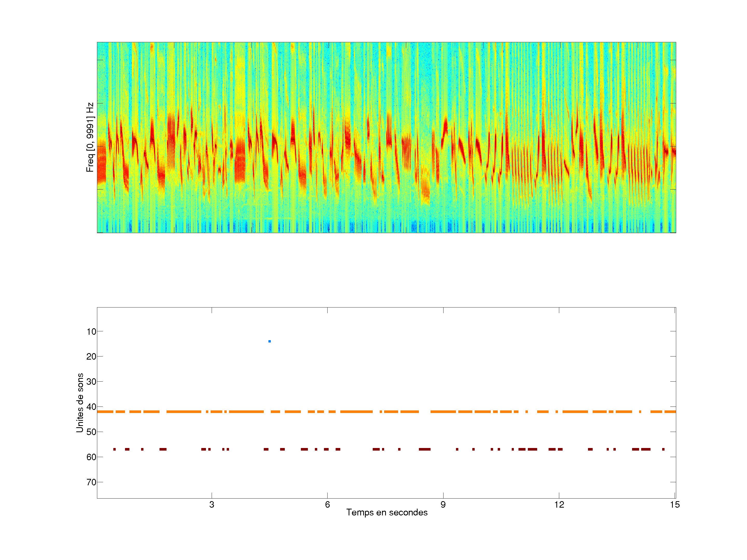Click y-axis tick label 60
Viewport: 747px width, 560px height.
tap(91, 457)
